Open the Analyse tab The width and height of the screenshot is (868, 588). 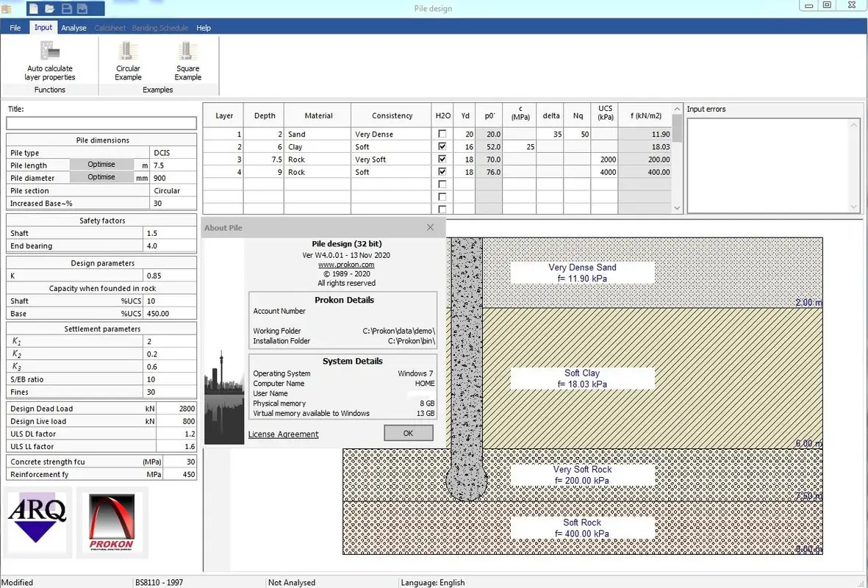[73, 28]
